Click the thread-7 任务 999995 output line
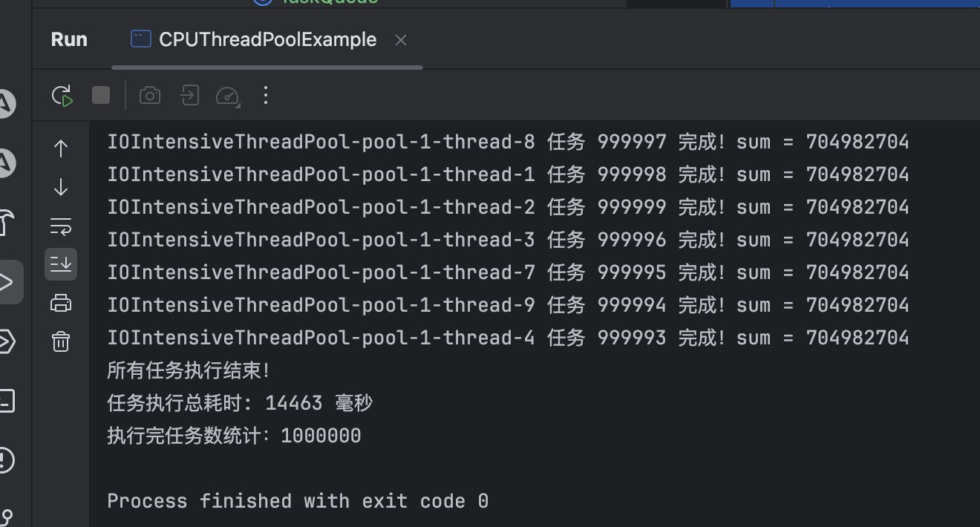980x527 pixels. [x=508, y=272]
